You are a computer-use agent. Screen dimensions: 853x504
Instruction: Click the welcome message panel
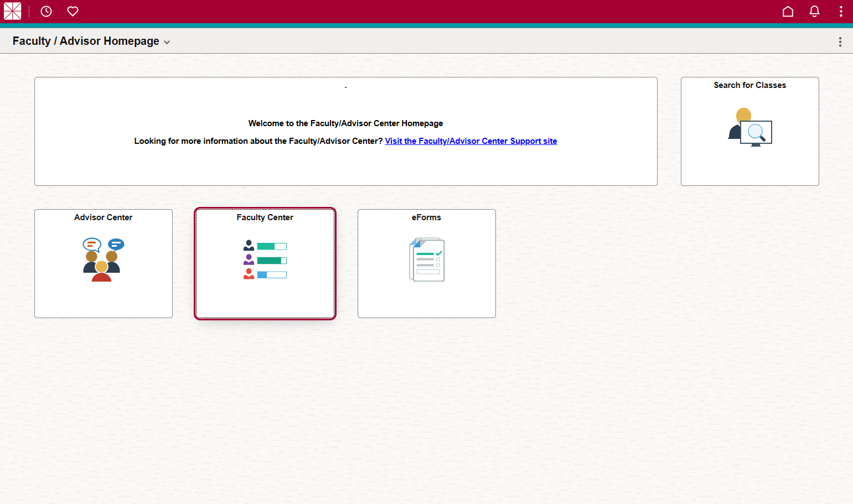(x=345, y=131)
